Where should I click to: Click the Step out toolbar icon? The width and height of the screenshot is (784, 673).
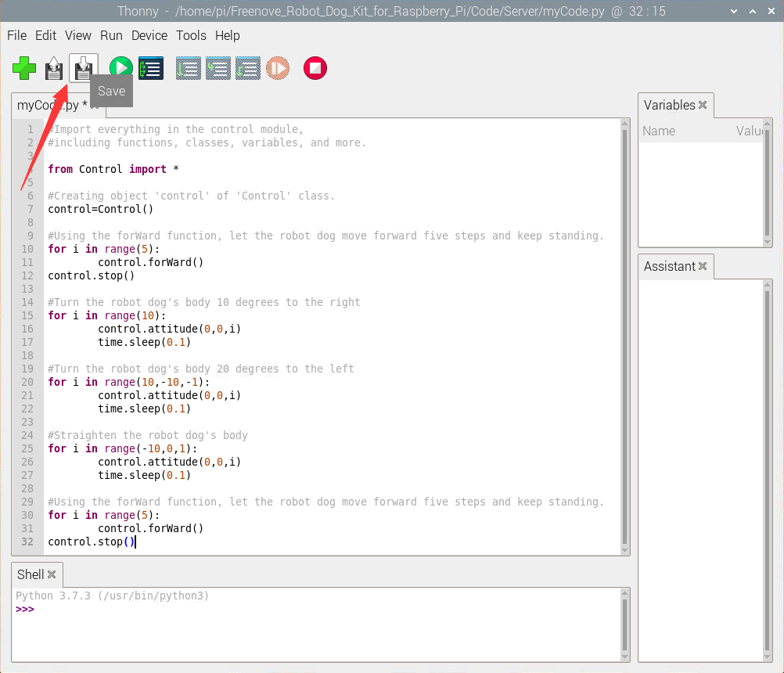click(x=248, y=69)
